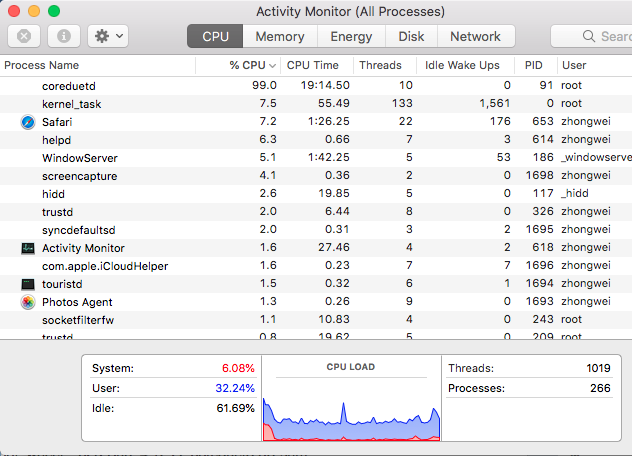This screenshot has height=456, width=632.
Task: Sort by Idle Wake Ups column
Action: coord(465,65)
